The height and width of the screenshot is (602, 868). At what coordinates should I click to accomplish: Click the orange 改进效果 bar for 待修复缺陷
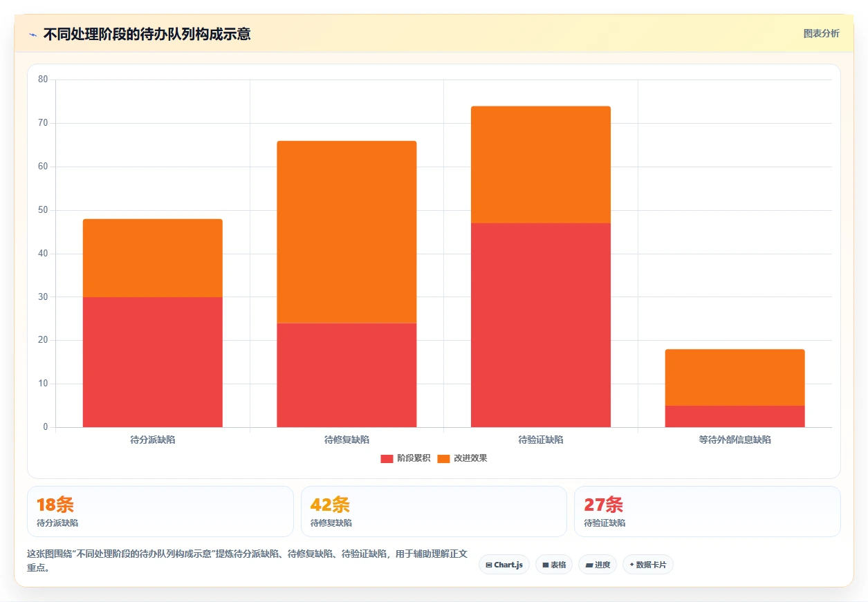pos(347,232)
